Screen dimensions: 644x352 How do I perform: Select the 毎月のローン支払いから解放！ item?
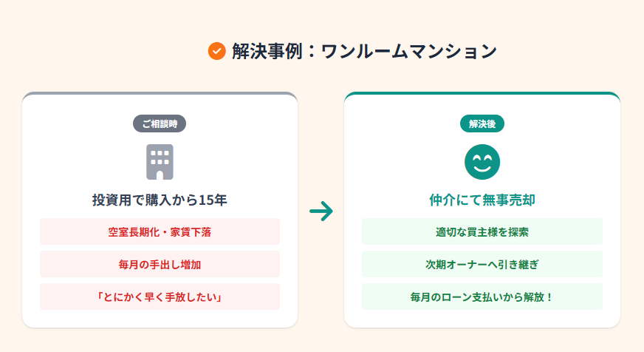click(482, 297)
